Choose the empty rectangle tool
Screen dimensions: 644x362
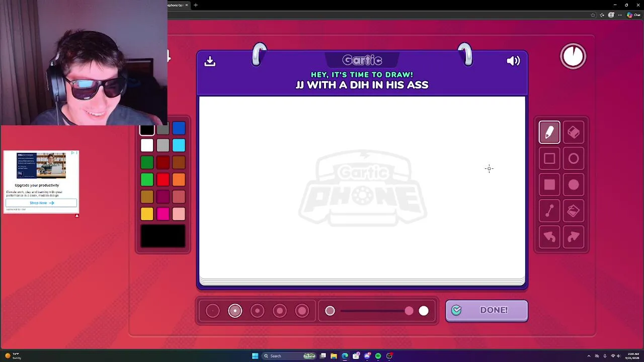549,159
